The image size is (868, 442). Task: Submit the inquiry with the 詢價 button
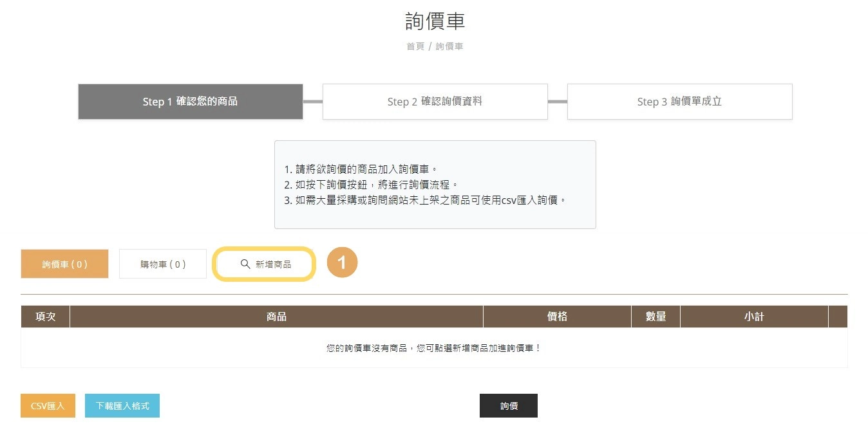(508, 405)
